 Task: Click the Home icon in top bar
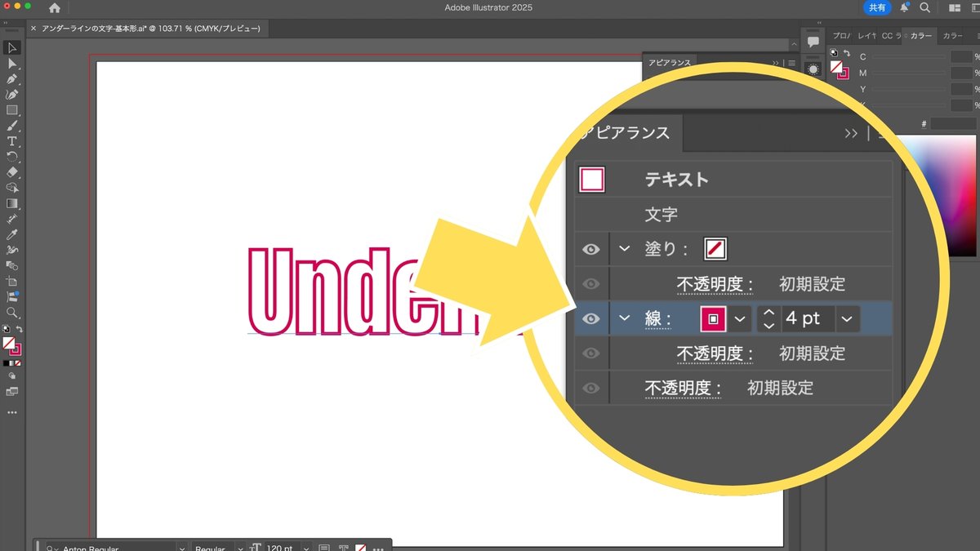tap(55, 8)
